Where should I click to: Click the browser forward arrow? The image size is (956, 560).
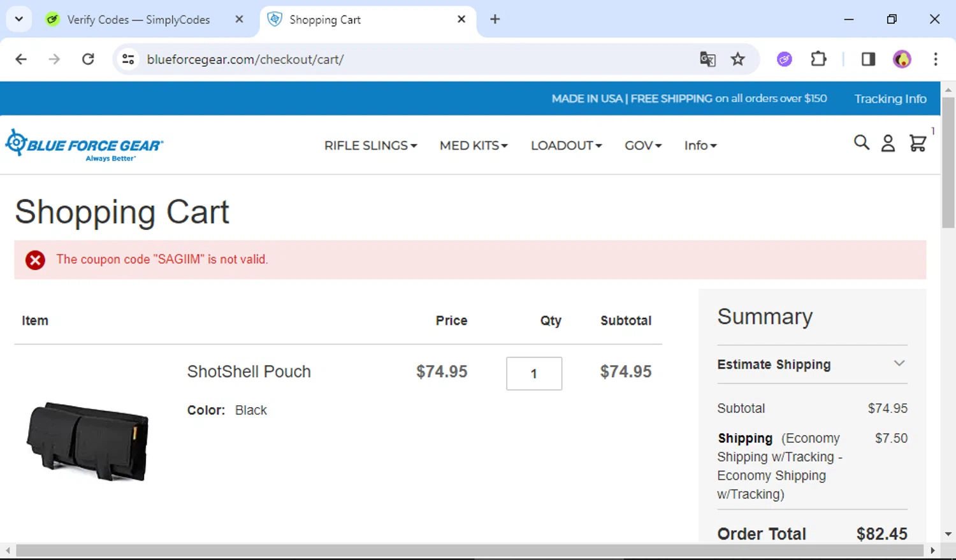coord(55,59)
